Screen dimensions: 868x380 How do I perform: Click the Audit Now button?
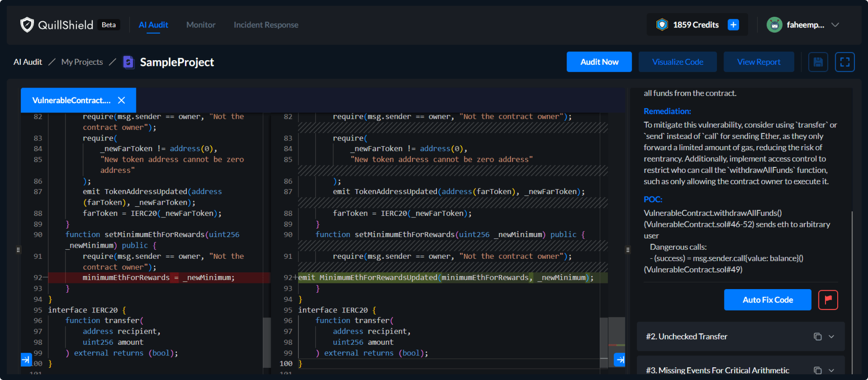click(x=599, y=62)
